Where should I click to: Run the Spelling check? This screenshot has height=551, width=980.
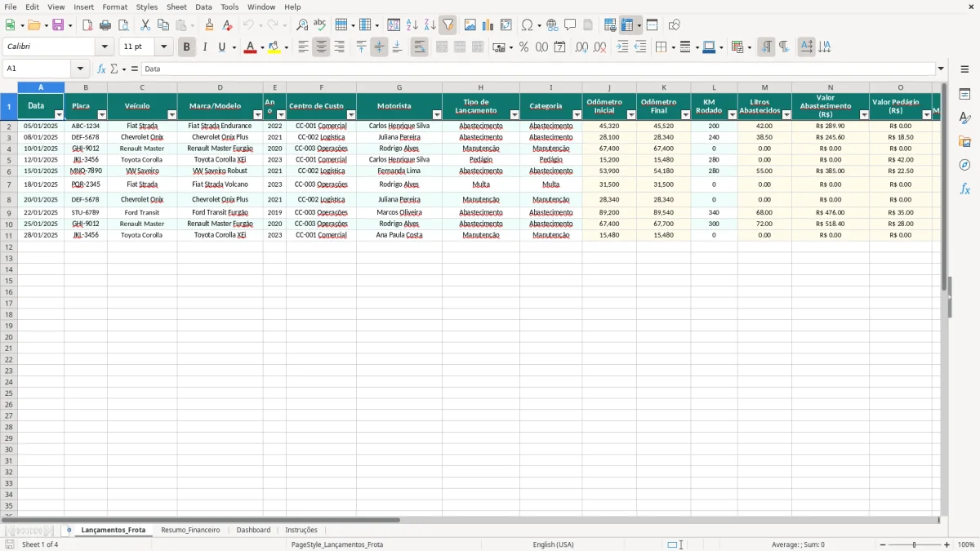click(x=320, y=25)
